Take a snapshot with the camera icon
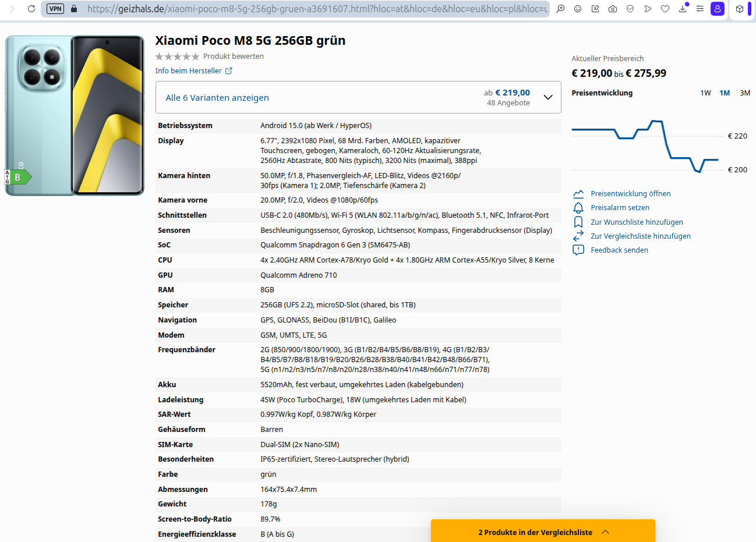This screenshot has height=542, width=756. [613, 9]
